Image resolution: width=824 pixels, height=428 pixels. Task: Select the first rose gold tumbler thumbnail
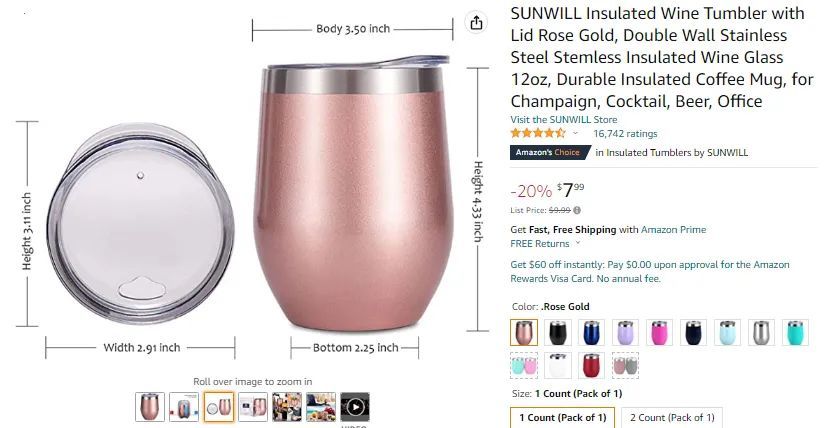click(150, 407)
